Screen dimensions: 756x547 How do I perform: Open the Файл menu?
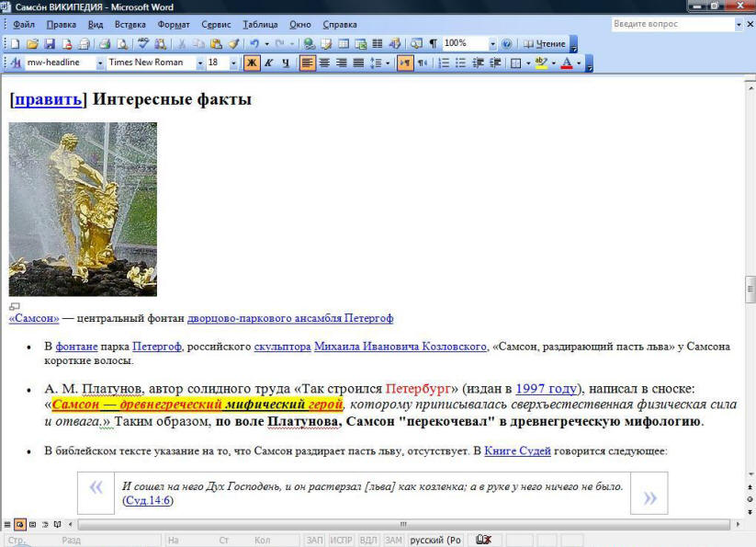point(24,25)
